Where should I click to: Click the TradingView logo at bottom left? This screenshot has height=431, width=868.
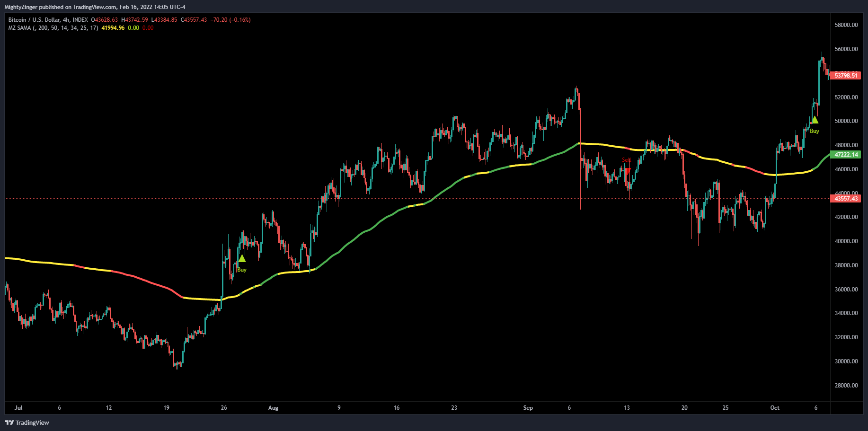pos(27,422)
